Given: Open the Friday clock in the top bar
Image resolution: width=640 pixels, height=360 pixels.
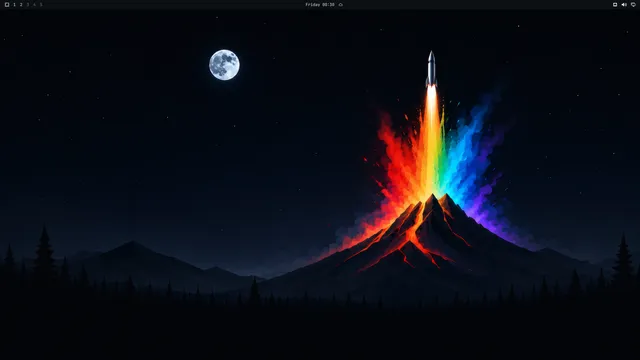Looking at the screenshot, I should 320,4.
